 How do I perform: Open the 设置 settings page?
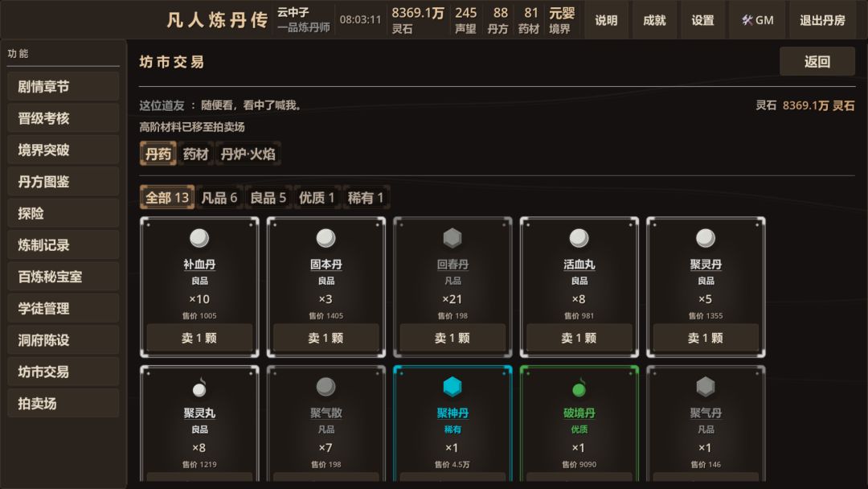(702, 20)
